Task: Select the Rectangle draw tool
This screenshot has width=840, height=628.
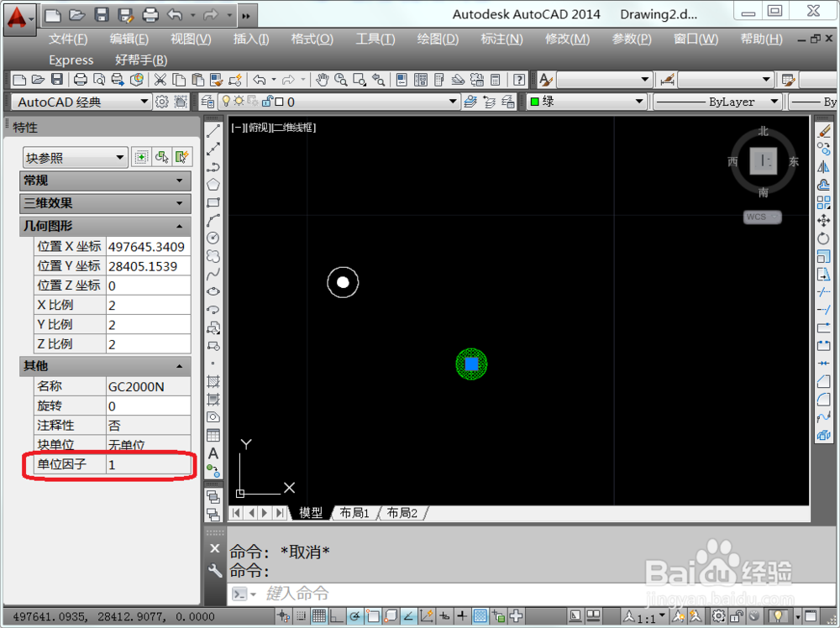Action: coord(213,202)
